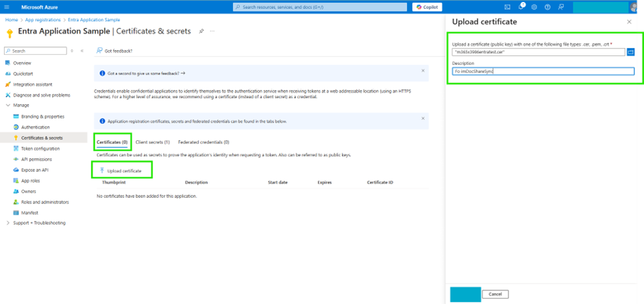This screenshot has width=644, height=304.
Task: Click Upload certificate button
Action: click(121, 170)
